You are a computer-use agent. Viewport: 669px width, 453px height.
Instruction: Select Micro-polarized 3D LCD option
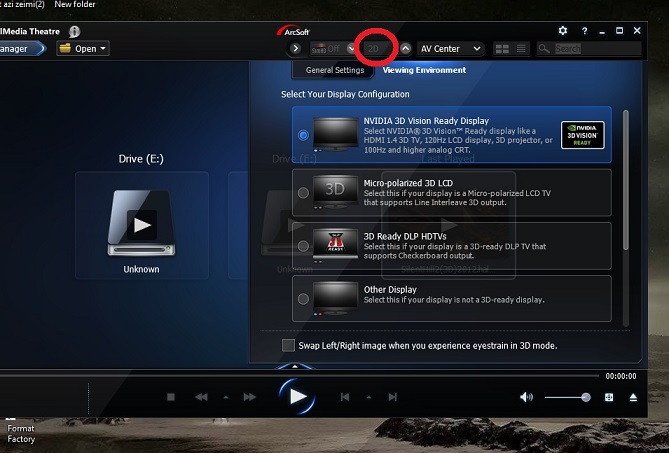click(303, 193)
